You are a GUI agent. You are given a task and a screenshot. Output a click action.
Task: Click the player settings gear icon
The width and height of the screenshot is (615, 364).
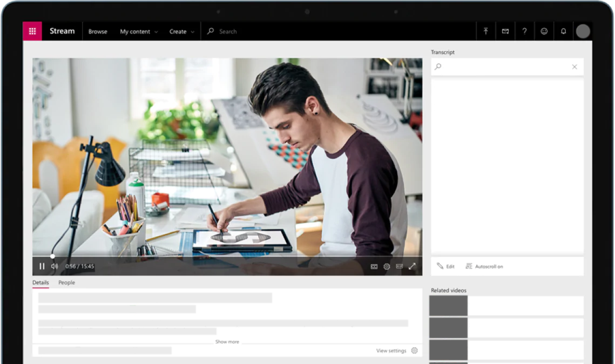click(x=387, y=266)
